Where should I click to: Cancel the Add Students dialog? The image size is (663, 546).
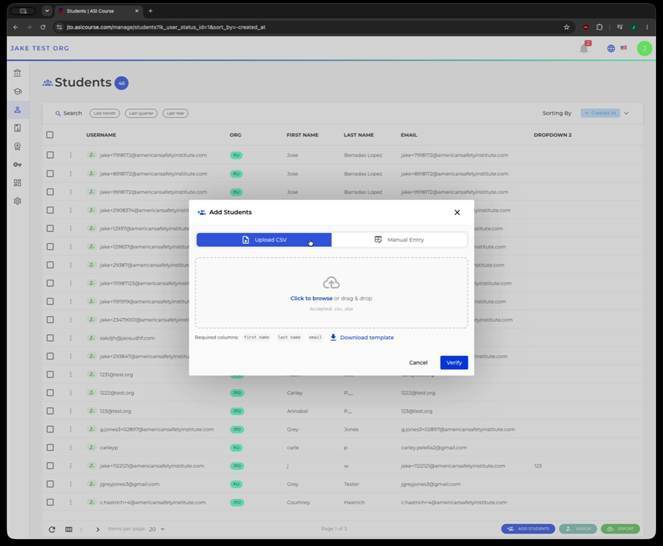click(x=418, y=362)
